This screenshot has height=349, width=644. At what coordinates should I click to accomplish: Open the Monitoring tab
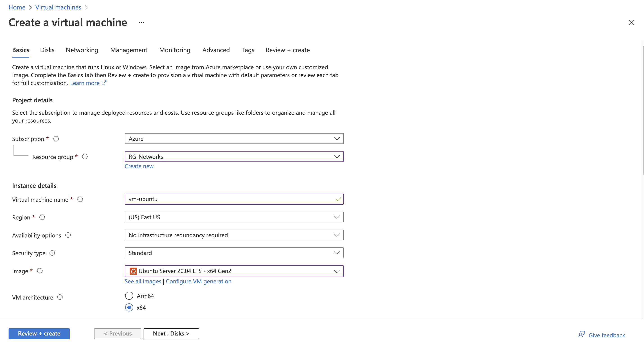175,50
